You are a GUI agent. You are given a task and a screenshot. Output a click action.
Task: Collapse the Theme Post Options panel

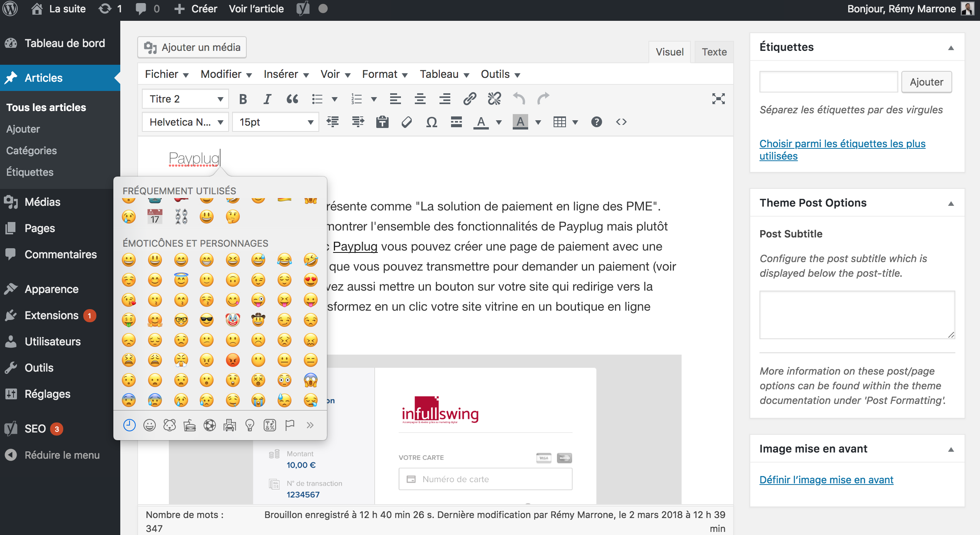coord(951,204)
